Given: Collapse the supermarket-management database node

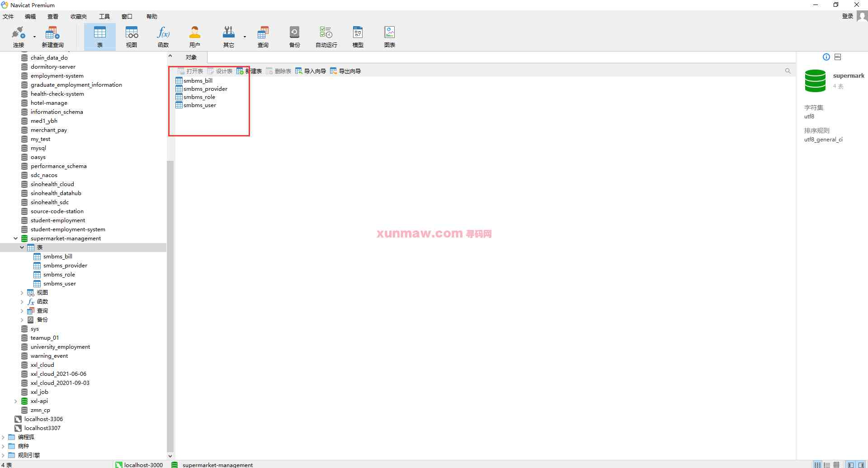Looking at the screenshot, I should [x=15, y=238].
